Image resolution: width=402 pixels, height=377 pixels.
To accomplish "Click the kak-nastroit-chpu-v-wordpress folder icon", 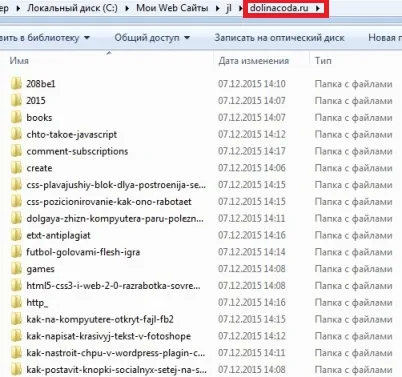I will tap(16, 353).
